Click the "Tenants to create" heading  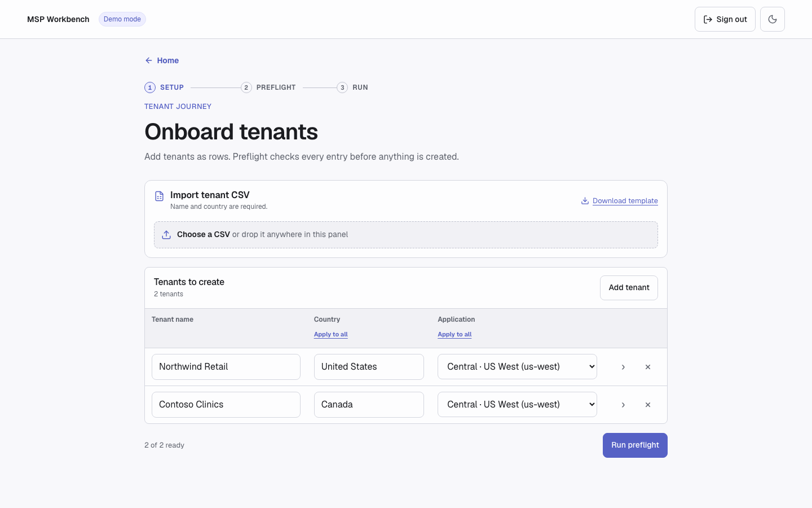[189, 282]
